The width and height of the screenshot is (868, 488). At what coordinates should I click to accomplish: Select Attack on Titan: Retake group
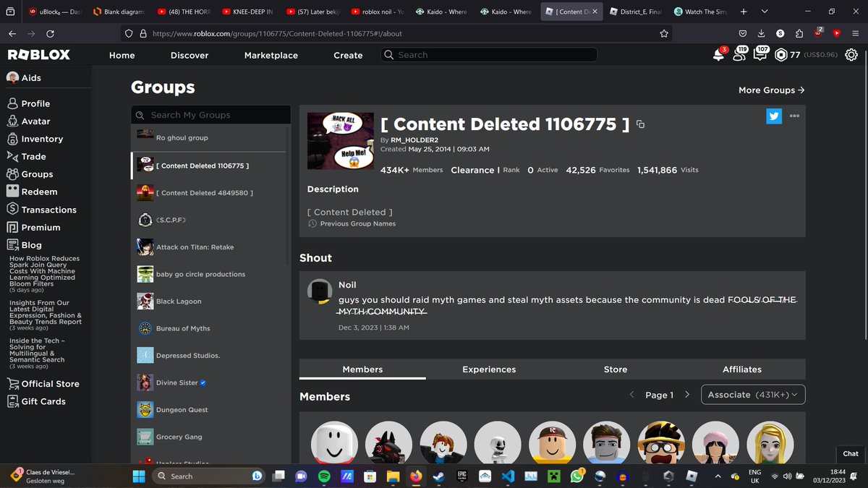(208, 247)
